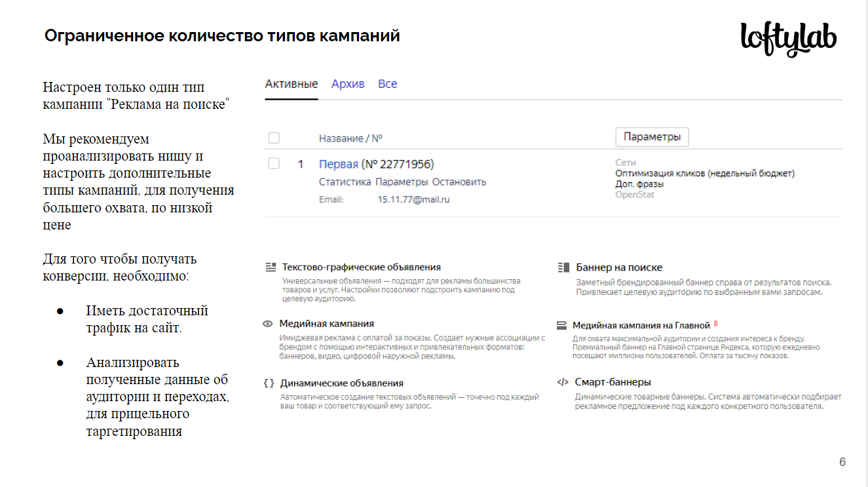Open the Первая campaign link

coord(338,164)
